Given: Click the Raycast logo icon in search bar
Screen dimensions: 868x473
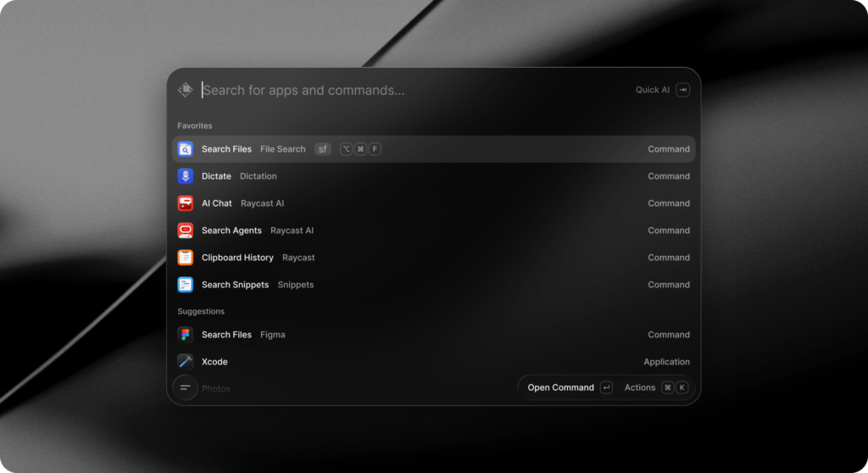Looking at the screenshot, I should pos(186,90).
